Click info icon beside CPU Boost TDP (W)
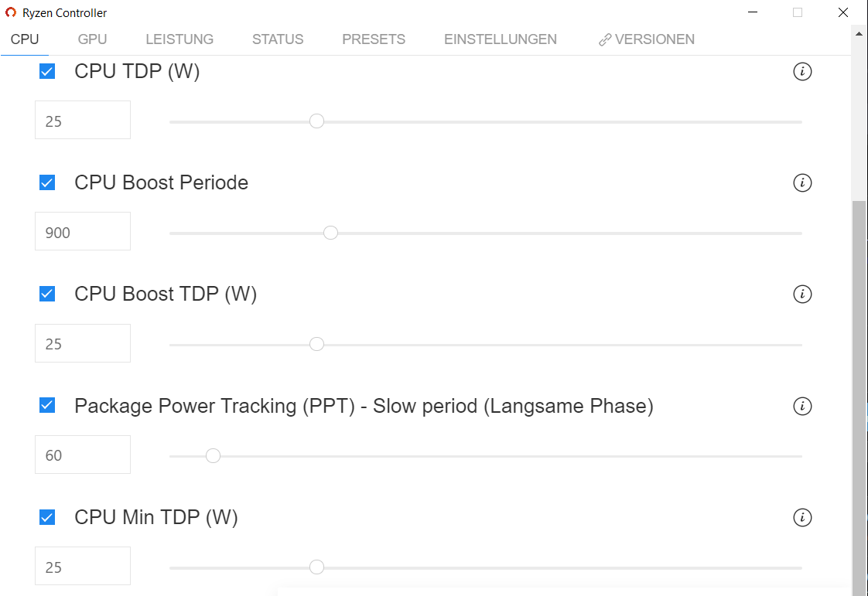The width and height of the screenshot is (868, 596). (x=802, y=295)
